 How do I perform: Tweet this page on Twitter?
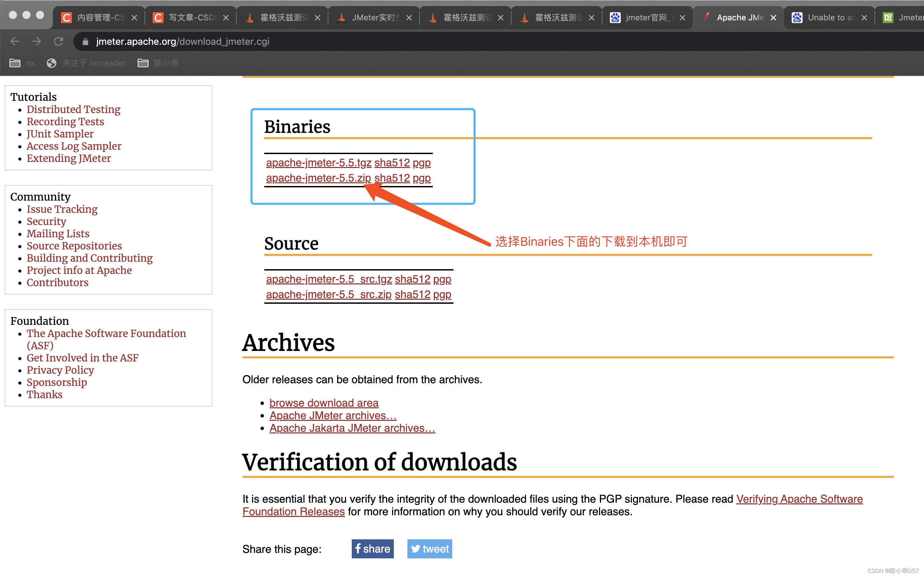[429, 548]
